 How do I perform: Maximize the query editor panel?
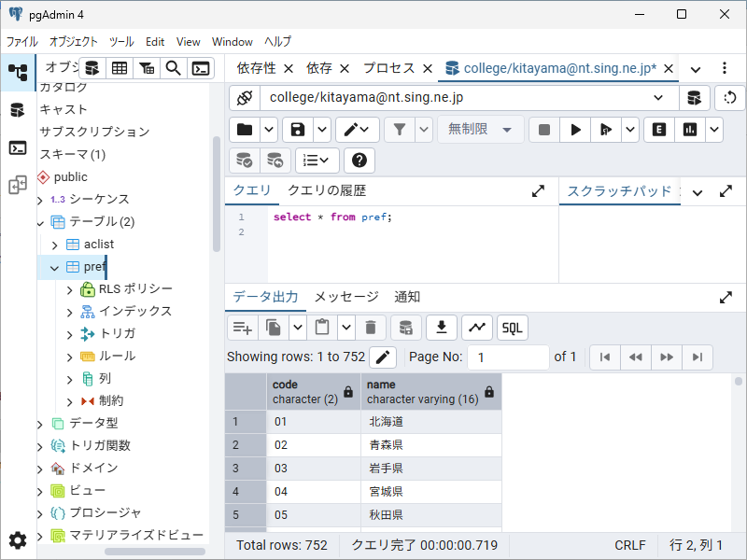coord(539,191)
